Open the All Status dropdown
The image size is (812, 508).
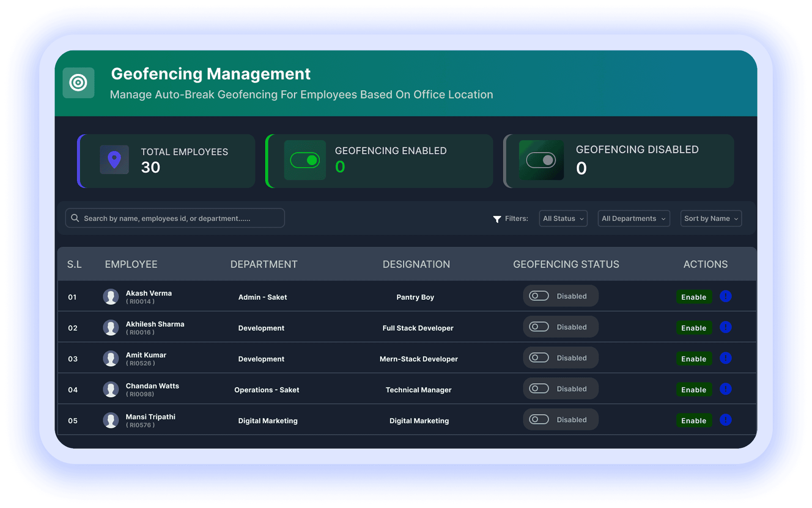[562, 218]
